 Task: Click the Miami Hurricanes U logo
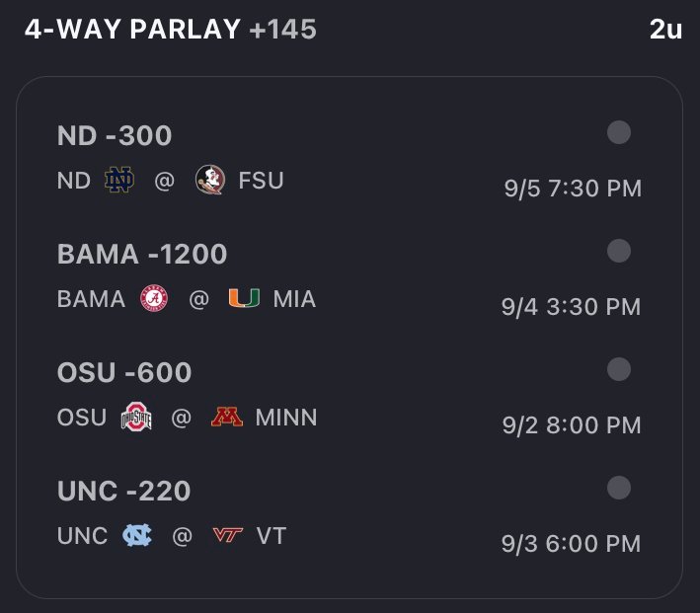(244, 298)
